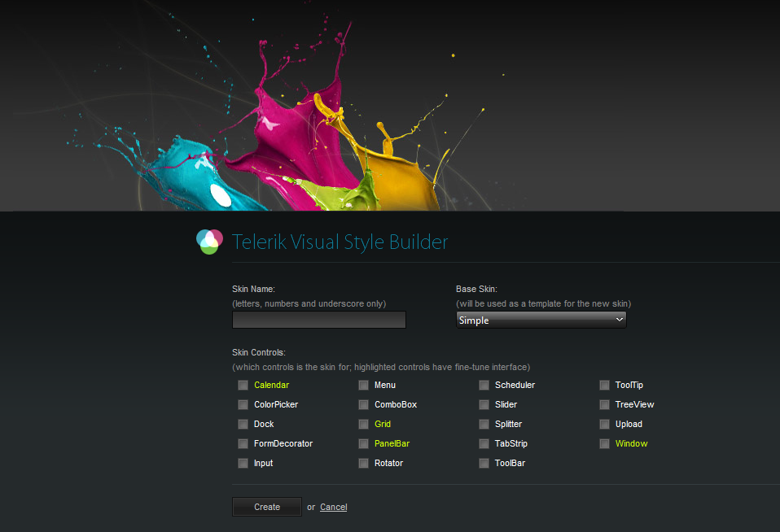Enable the ColorPicker checkbox
780x532 pixels.
243,405
